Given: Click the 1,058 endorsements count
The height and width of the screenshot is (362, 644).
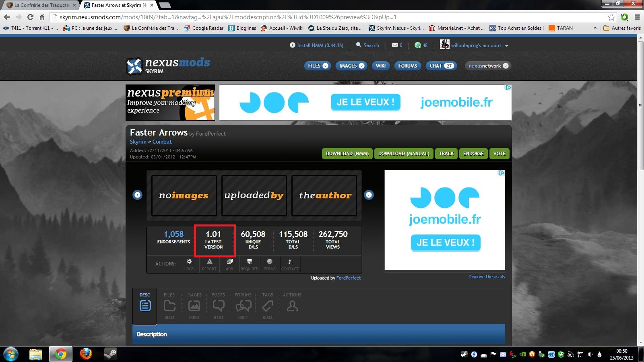Looking at the screenshot, I should 173,234.
